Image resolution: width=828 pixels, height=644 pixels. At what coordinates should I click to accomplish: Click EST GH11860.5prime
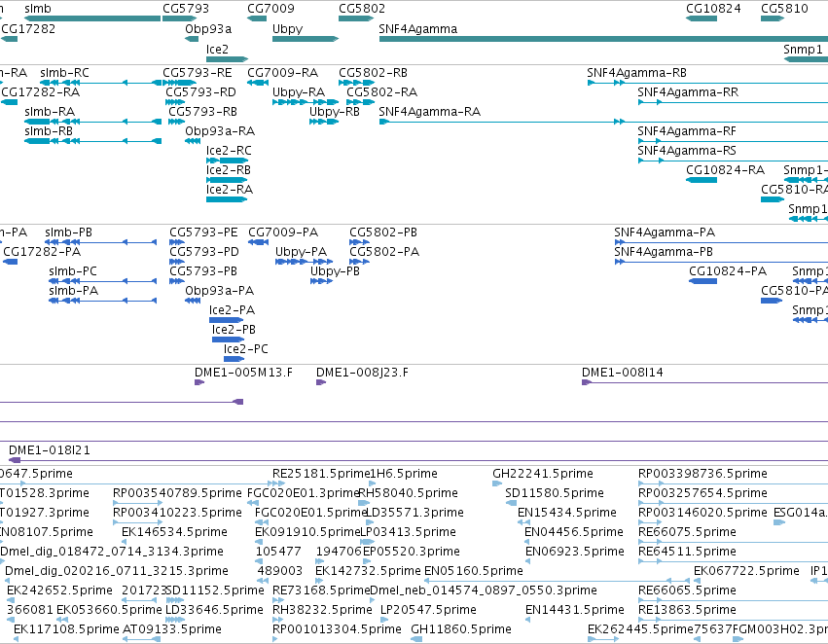tap(416, 639)
